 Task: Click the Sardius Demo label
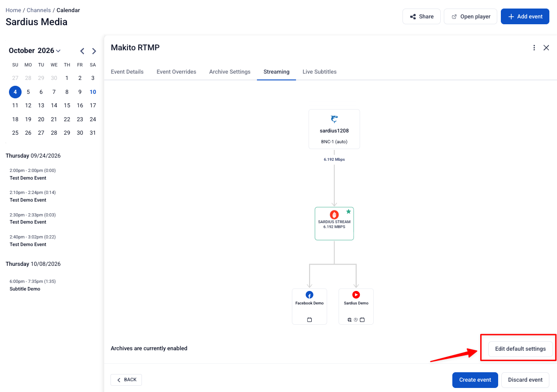(x=356, y=303)
